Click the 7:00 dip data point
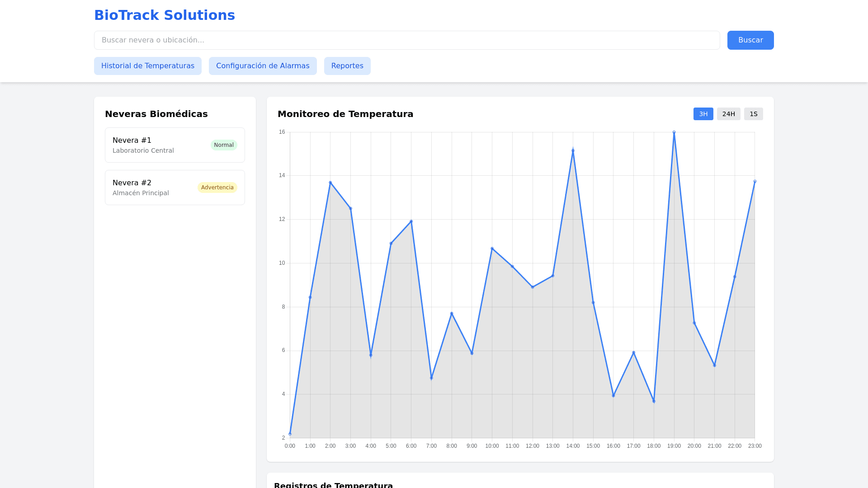This screenshot has height=488, width=868. (431, 378)
